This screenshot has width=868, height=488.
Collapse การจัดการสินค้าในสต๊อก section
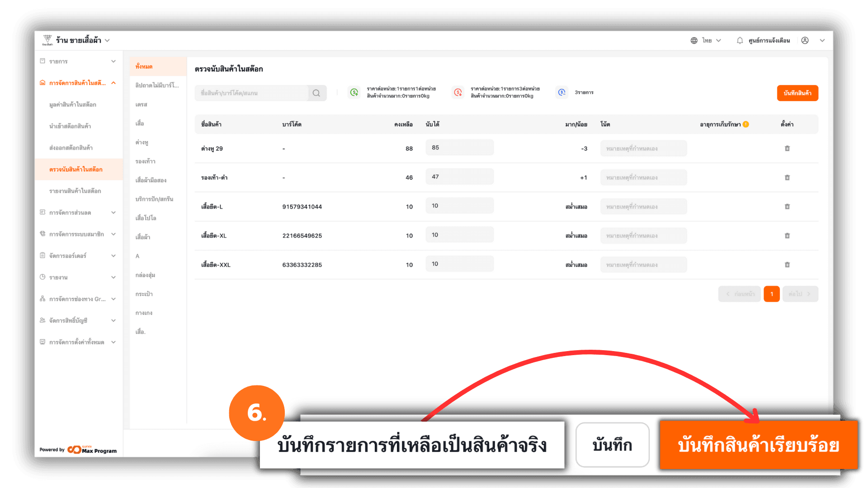point(113,83)
